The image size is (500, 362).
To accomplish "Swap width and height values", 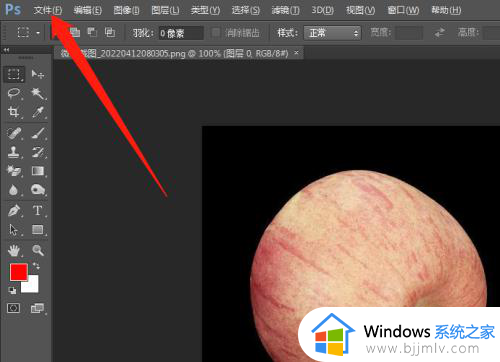I will pos(440,33).
